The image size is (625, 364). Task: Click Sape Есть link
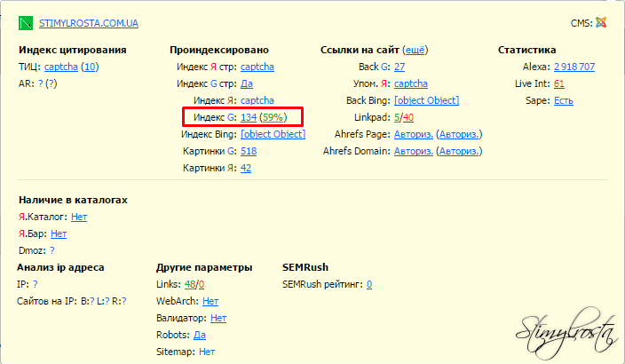tap(563, 100)
